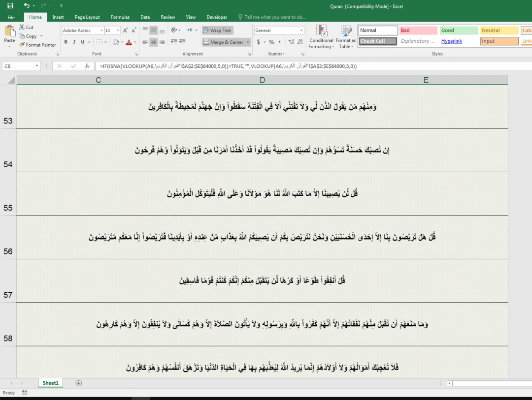This screenshot has height=400, width=532.
Task: Click the Cut scissors icon
Action: pos(22,28)
